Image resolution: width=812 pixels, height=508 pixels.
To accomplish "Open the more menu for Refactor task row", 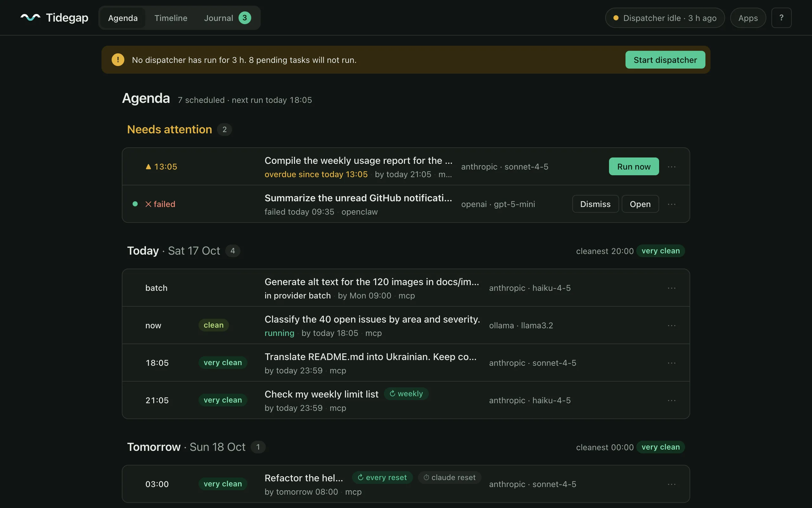I will [671, 484].
